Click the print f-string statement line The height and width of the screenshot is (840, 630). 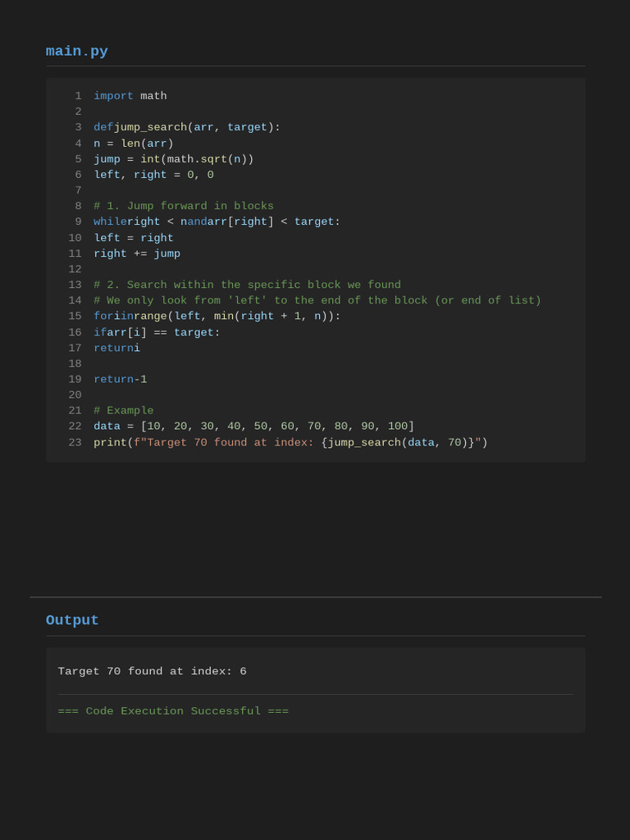pyautogui.click(x=291, y=442)
